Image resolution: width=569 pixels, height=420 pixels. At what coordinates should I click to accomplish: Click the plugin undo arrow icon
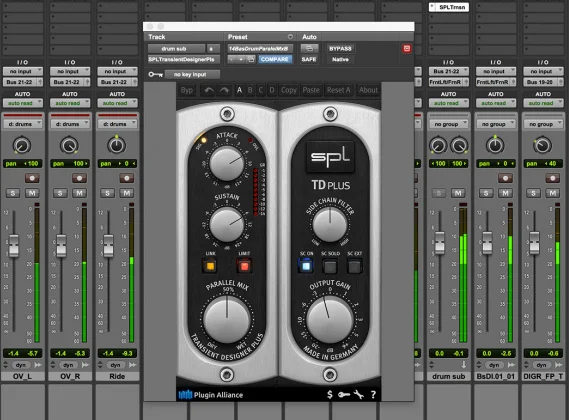tap(208, 90)
